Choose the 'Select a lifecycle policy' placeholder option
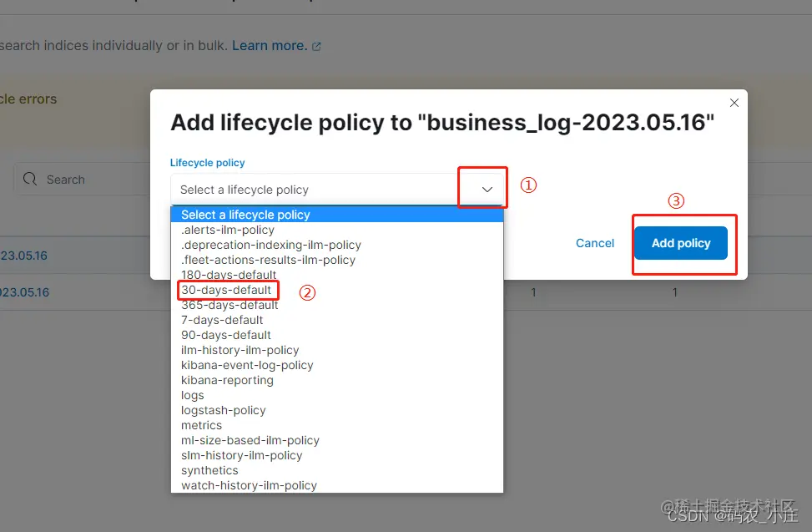Viewport: 812px width, 532px height. pyautogui.click(x=337, y=215)
